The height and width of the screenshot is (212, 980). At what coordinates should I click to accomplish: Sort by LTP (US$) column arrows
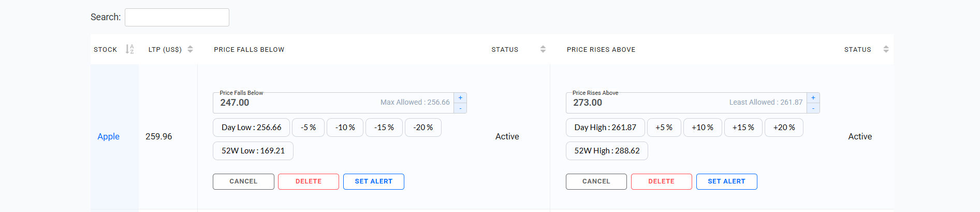coord(190,49)
